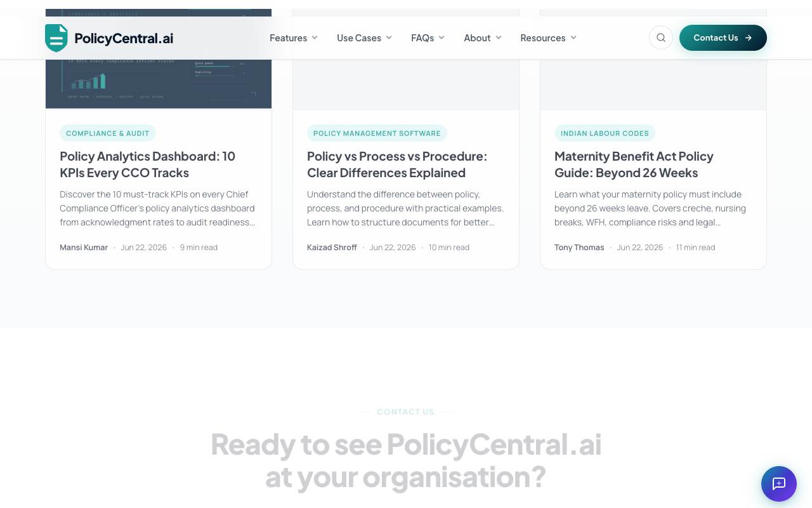This screenshot has height=508, width=812.
Task: Click Jun 22, 2026 date beside Kaizad Shroff
Action: coord(393,248)
